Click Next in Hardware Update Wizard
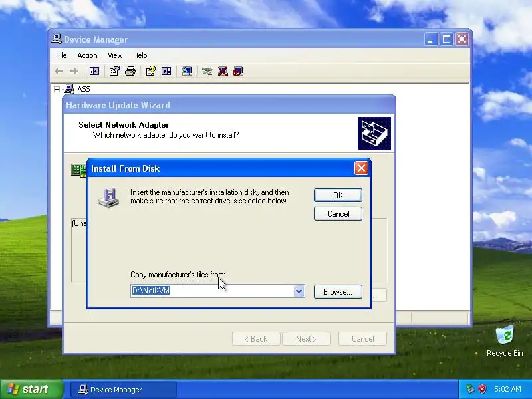This screenshot has width=532, height=399. tap(306, 339)
